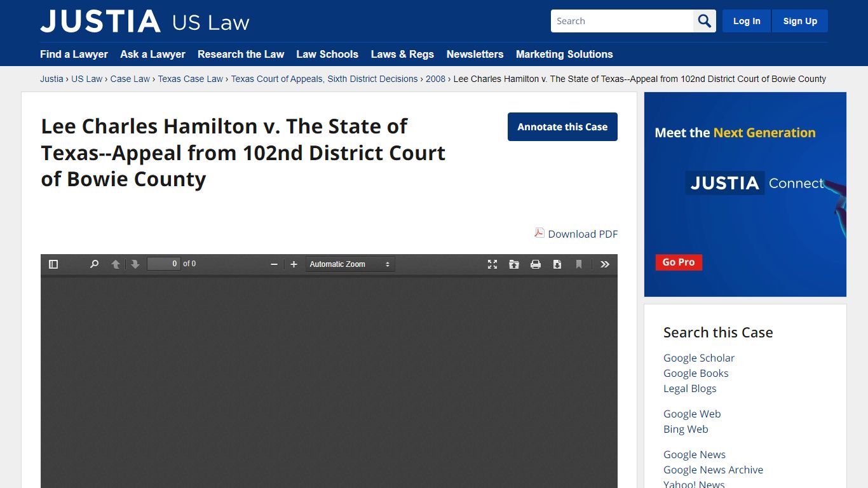868x488 pixels.
Task: Toggle the PDF viewer sidebar
Action: [x=53, y=264]
